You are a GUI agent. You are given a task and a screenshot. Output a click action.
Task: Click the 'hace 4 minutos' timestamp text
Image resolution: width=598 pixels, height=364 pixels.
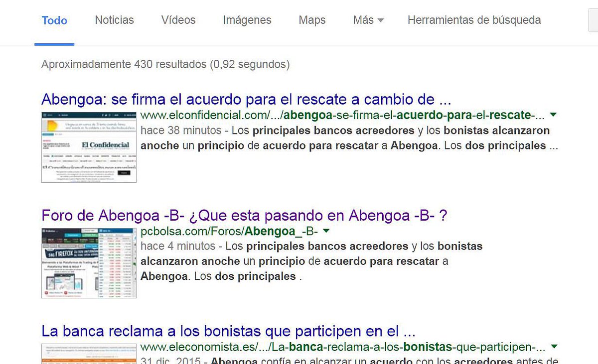pos(178,246)
